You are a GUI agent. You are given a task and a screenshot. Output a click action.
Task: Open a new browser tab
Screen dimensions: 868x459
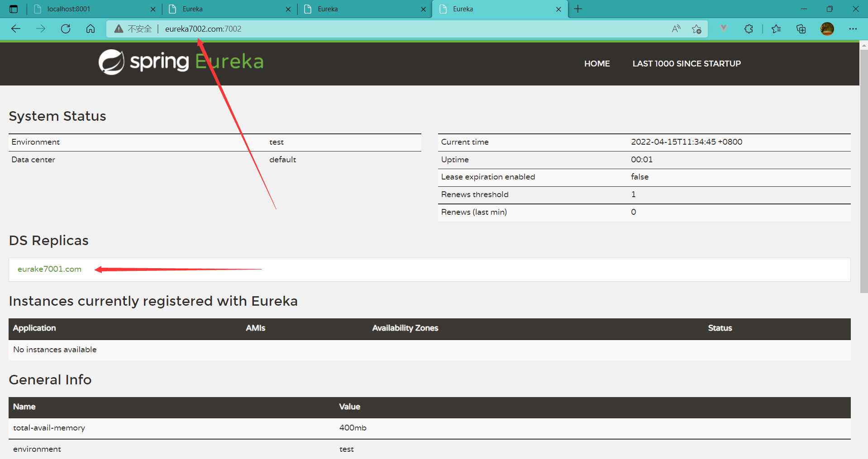[578, 9]
